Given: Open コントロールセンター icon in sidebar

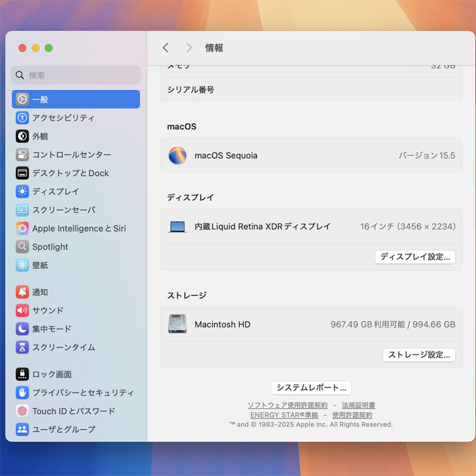Looking at the screenshot, I should click(x=22, y=155).
